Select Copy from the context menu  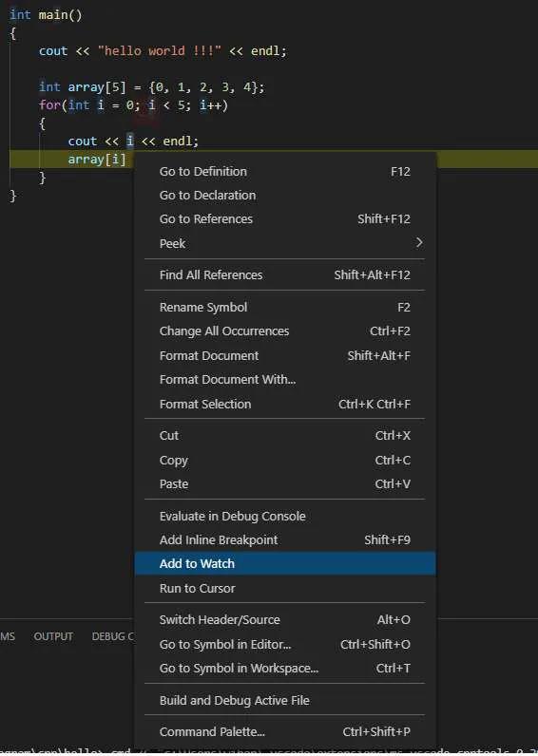pos(284,460)
